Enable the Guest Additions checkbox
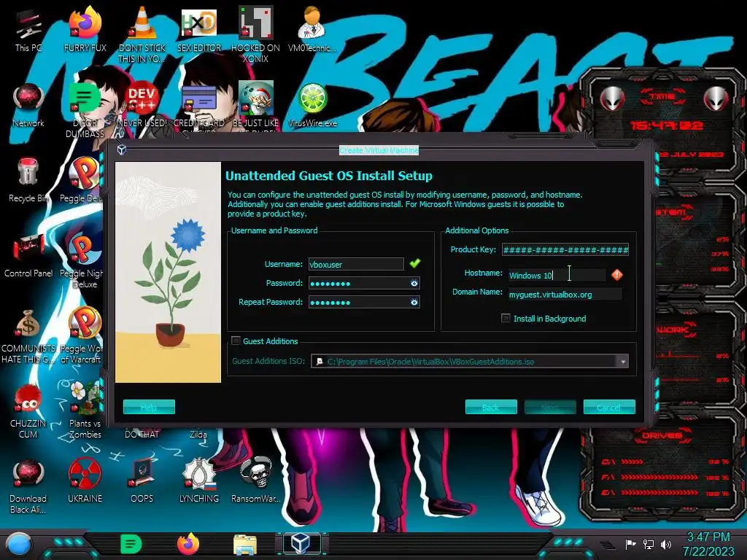This screenshot has width=747, height=560. click(x=236, y=341)
